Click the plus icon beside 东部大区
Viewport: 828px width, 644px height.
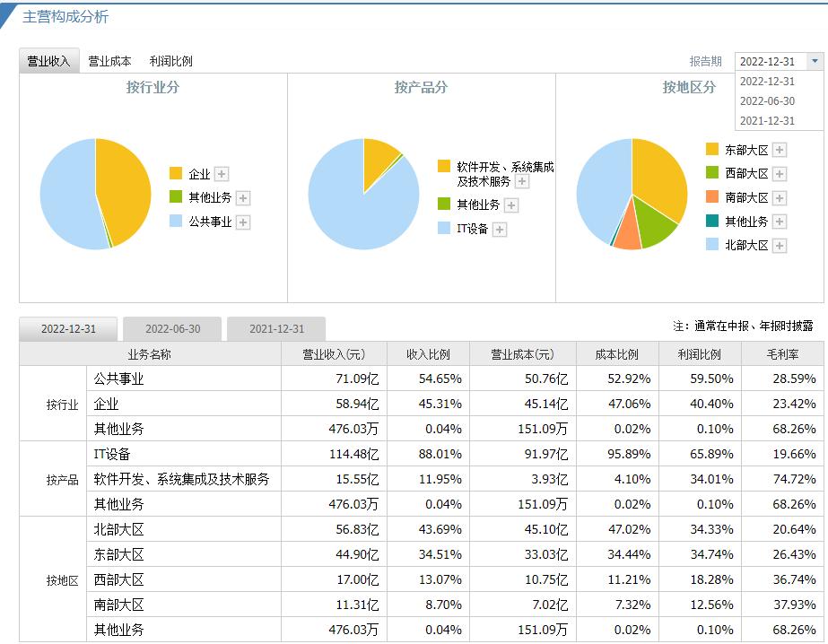(780, 151)
